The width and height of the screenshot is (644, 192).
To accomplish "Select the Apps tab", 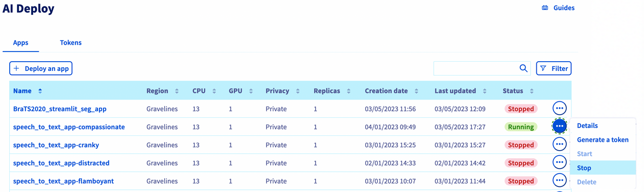I will point(21,43).
